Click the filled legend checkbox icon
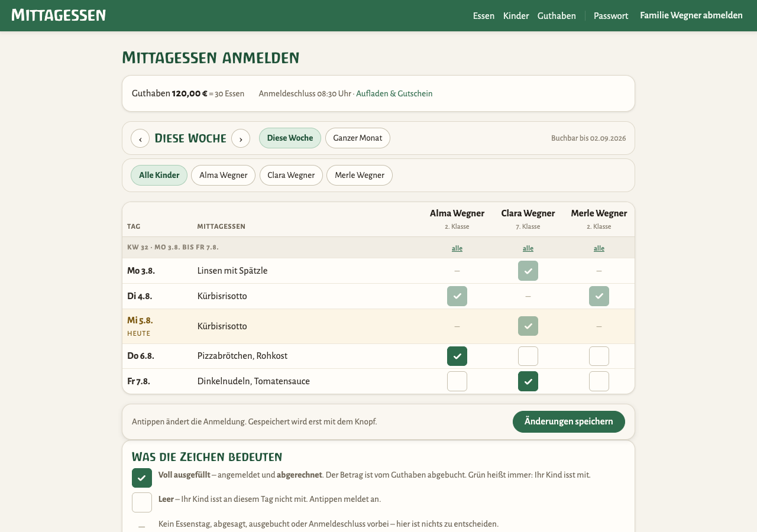The width and height of the screenshot is (757, 532). [x=142, y=478]
